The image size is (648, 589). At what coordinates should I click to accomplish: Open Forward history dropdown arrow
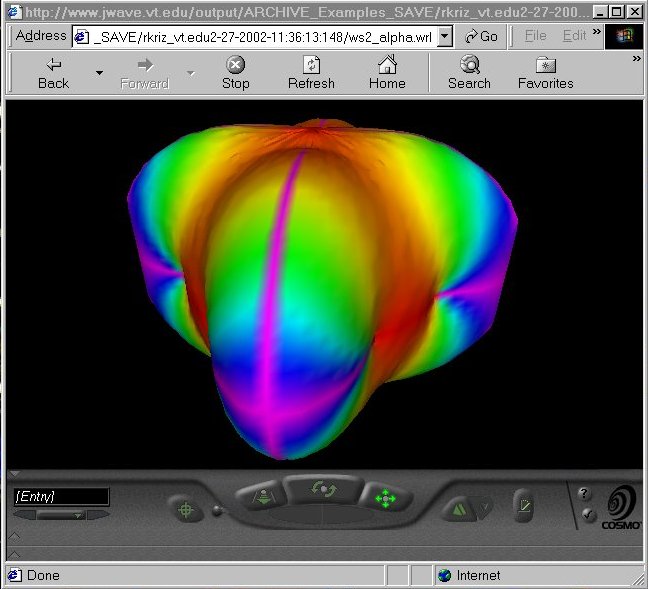191,73
